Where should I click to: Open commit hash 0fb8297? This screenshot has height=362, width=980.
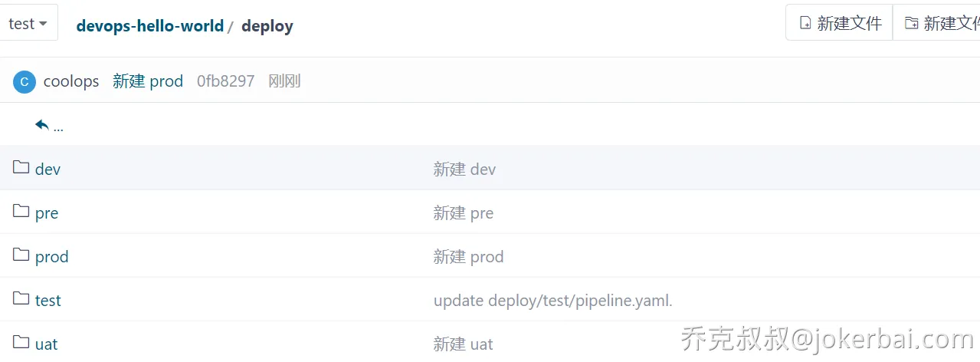(226, 81)
